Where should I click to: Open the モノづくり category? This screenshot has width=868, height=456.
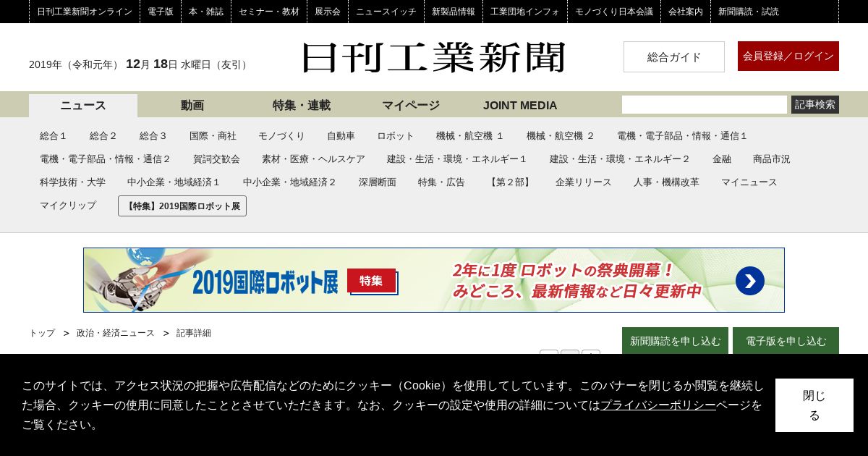point(281,136)
